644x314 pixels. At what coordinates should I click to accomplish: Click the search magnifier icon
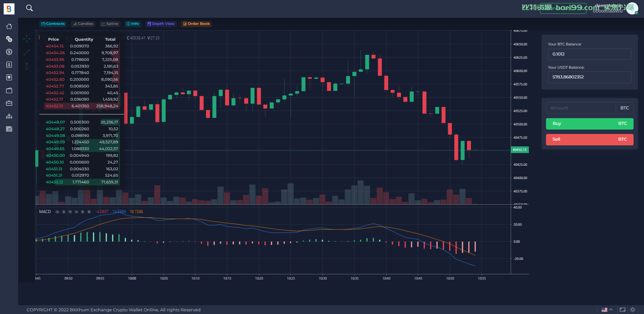[30, 8]
